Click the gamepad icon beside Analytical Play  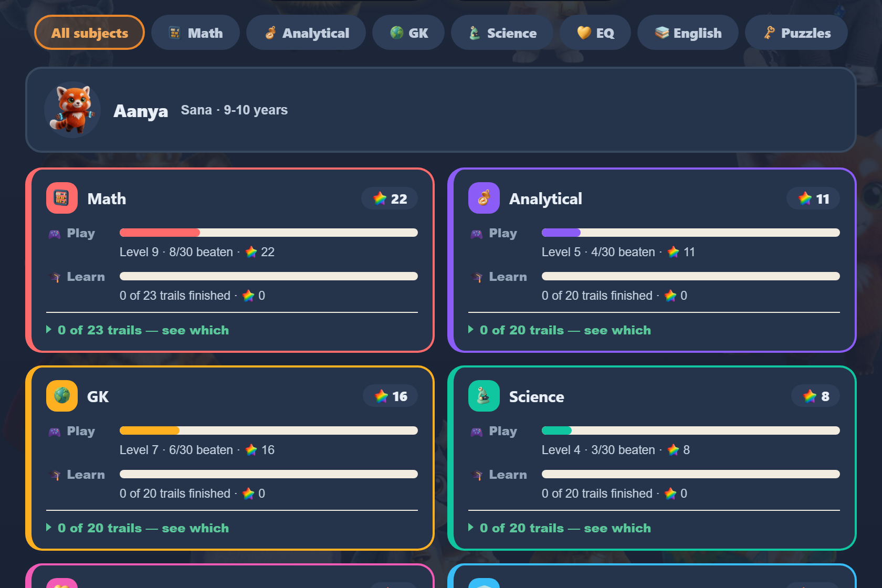pos(477,234)
